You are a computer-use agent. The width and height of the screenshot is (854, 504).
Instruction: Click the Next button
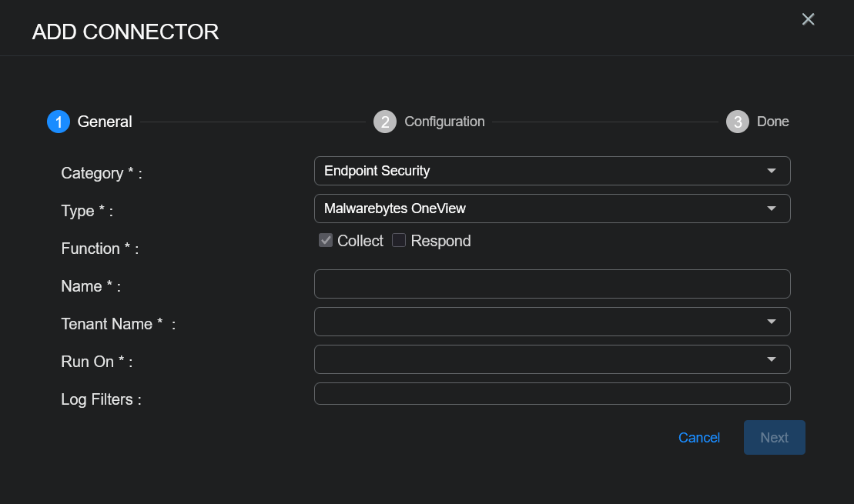tap(775, 438)
